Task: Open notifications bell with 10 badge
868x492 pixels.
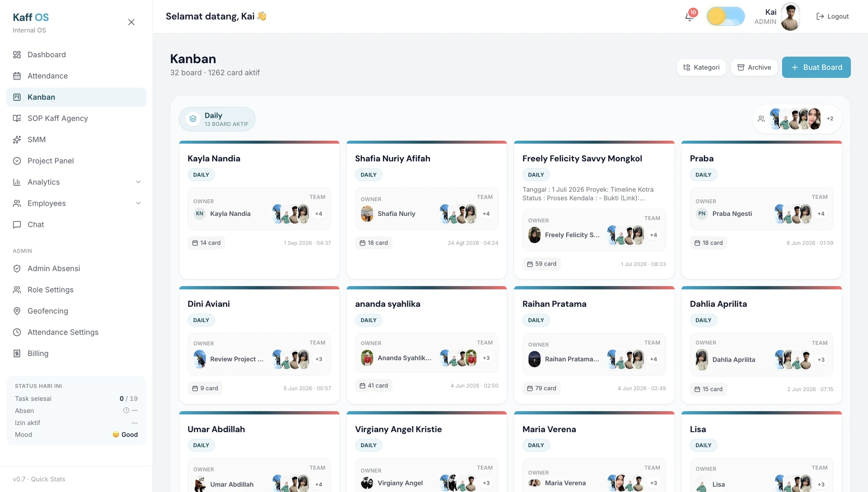Action: pyautogui.click(x=689, y=16)
